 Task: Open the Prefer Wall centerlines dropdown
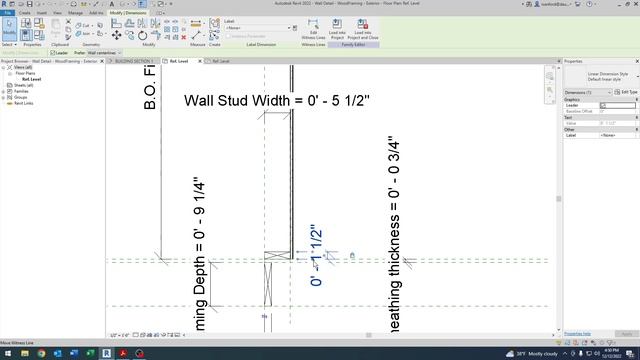pos(104,53)
